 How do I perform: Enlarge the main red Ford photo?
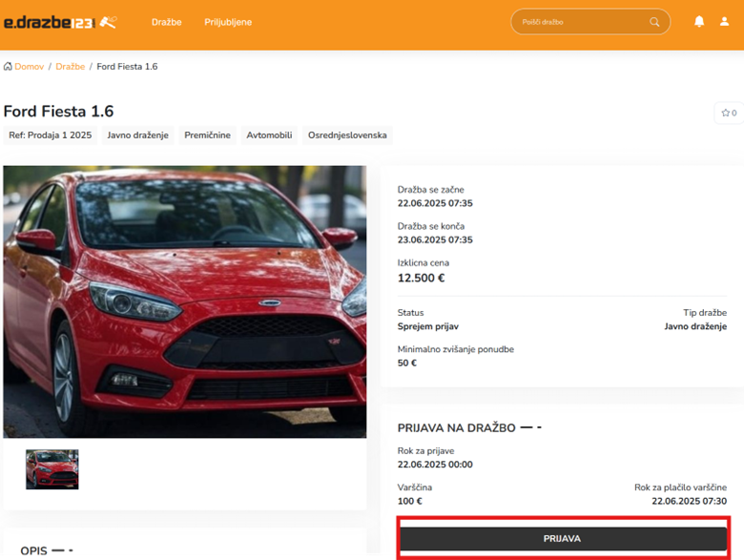pyautogui.click(x=184, y=301)
